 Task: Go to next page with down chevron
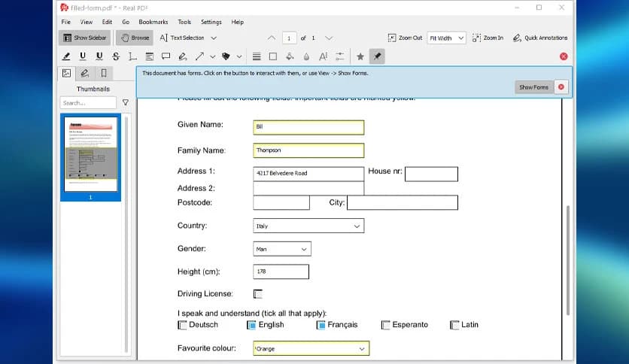pos(329,38)
